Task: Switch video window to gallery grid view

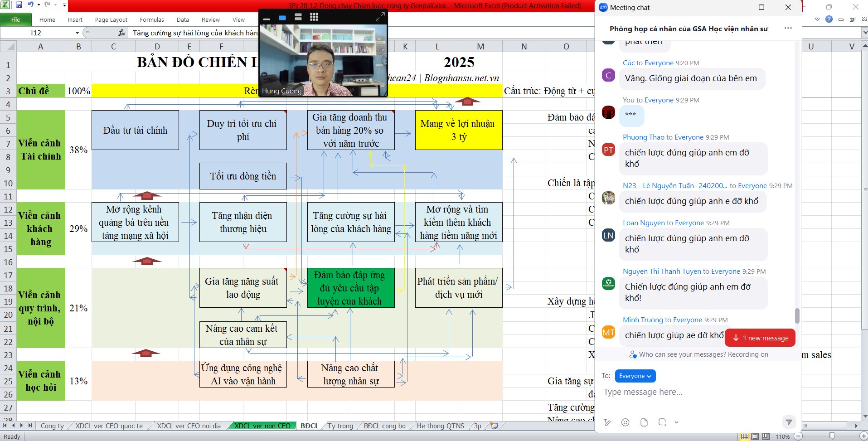Action: (314, 17)
